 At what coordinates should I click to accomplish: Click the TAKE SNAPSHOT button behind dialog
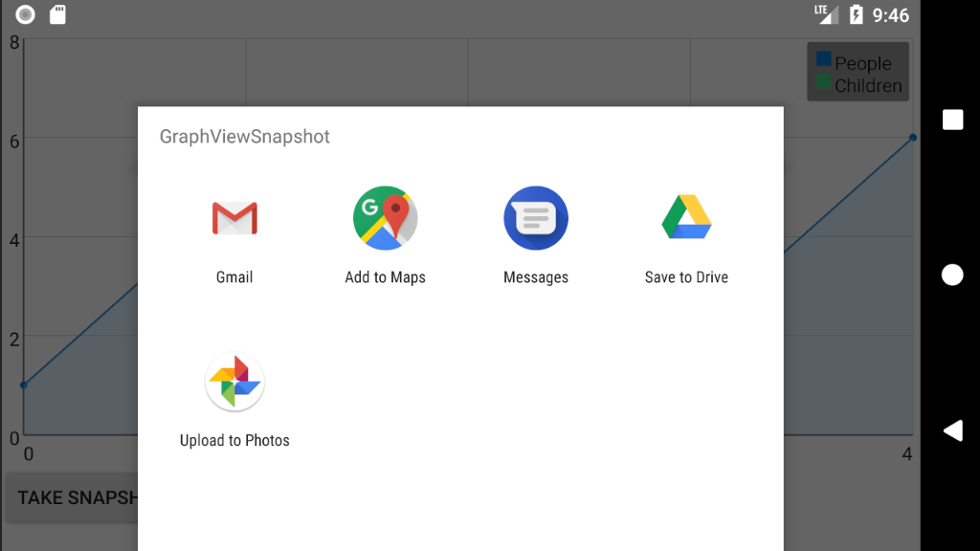coord(72,497)
